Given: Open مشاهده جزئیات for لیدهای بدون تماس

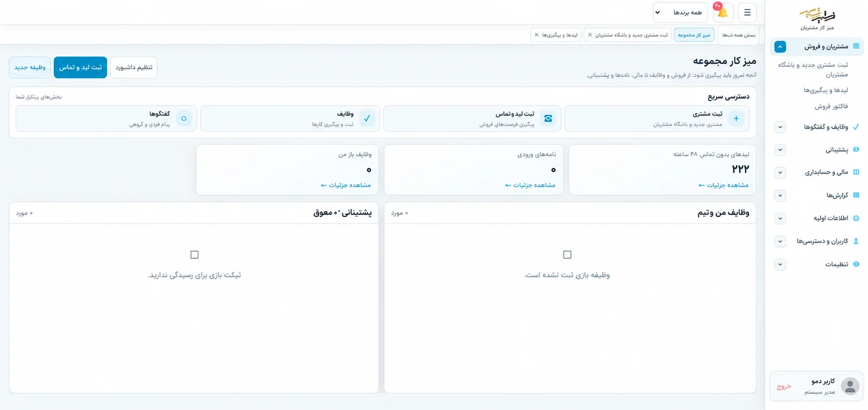Looking at the screenshot, I should tap(724, 185).
